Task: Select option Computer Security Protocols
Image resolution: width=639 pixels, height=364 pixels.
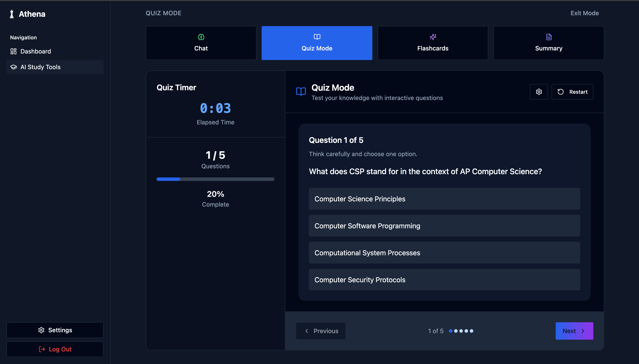Action: (444, 280)
